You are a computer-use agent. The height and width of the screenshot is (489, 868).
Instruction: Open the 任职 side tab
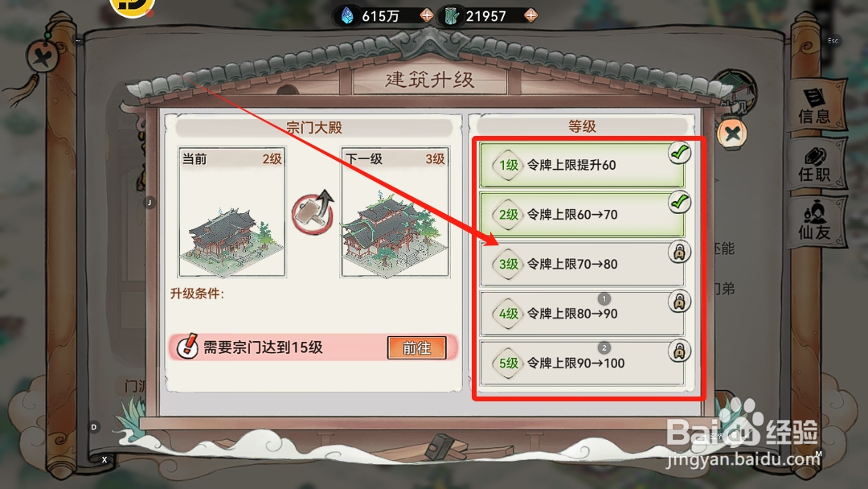point(815,165)
